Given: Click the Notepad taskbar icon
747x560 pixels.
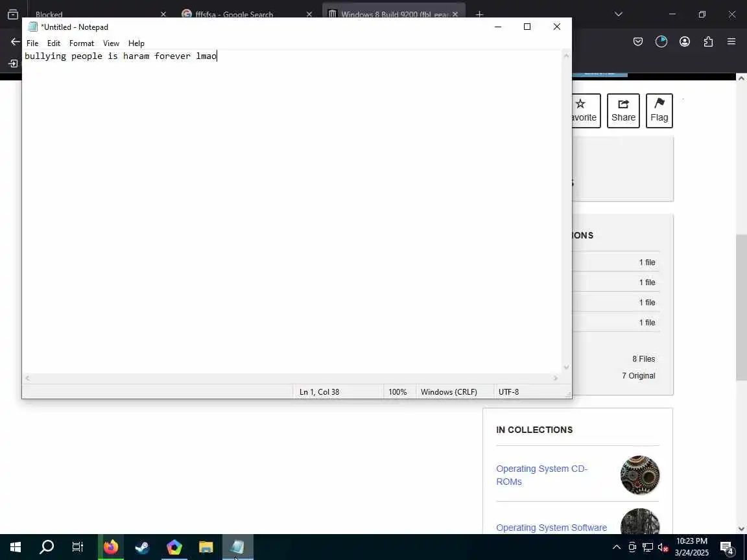Looking at the screenshot, I should pos(238,547).
